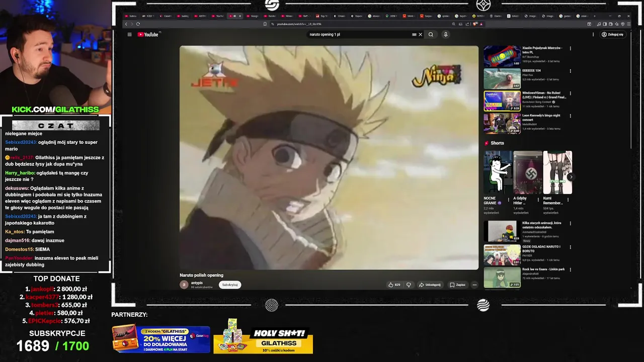Screen dimensions: 644x362
Task: Open the browser profile avatar icon
Action: pos(623,24)
